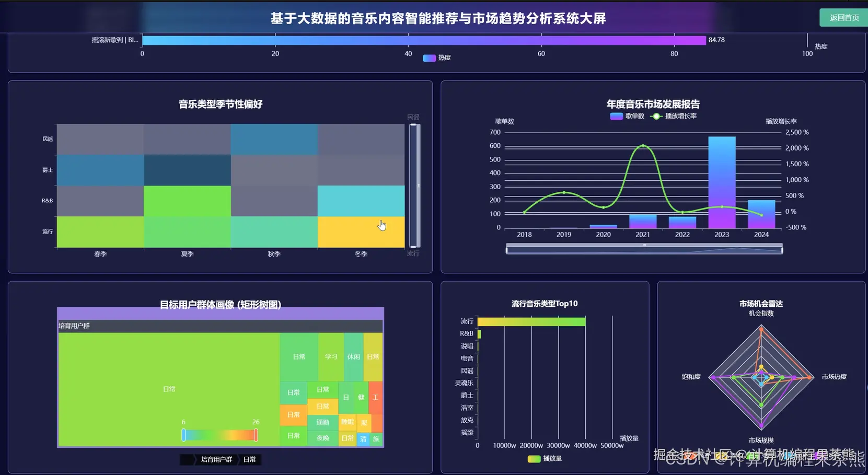The height and width of the screenshot is (475, 868).
Task: Click the 播放增长率 green line legend icon
Action: tap(656, 116)
